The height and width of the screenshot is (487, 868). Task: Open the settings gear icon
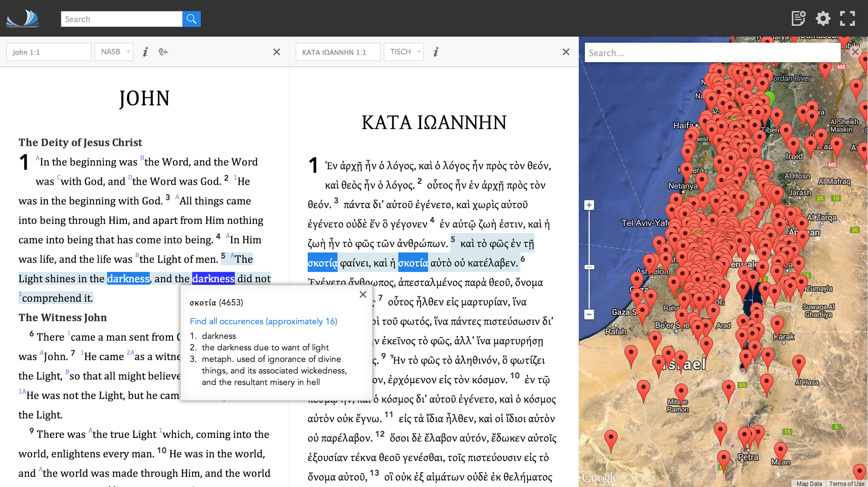pos(822,18)
